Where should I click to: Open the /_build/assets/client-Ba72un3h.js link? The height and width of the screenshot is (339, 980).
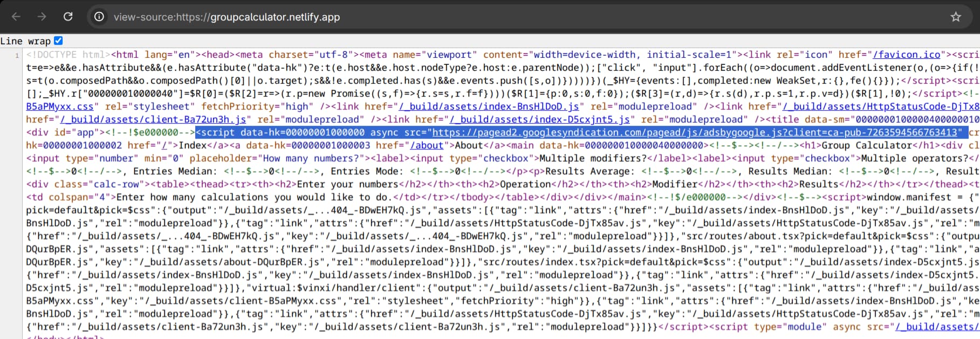coord(153,119)
